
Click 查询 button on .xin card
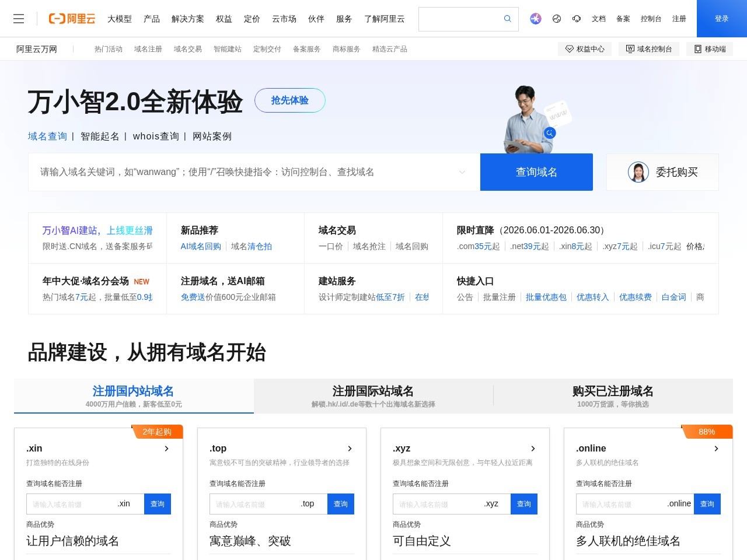[158, 504]
